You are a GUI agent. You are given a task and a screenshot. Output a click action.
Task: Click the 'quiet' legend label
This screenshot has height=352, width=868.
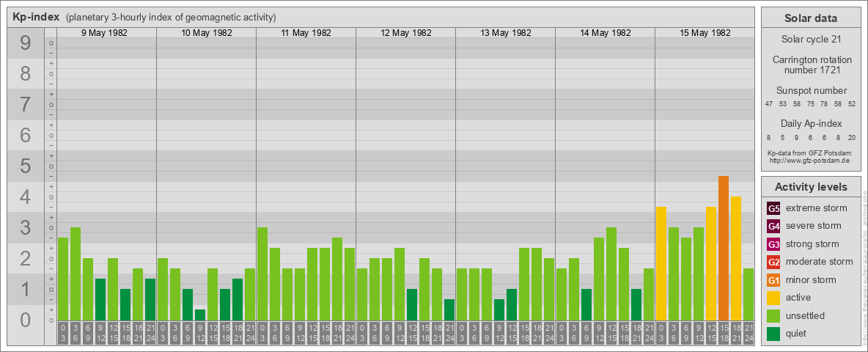pos(798,333)
